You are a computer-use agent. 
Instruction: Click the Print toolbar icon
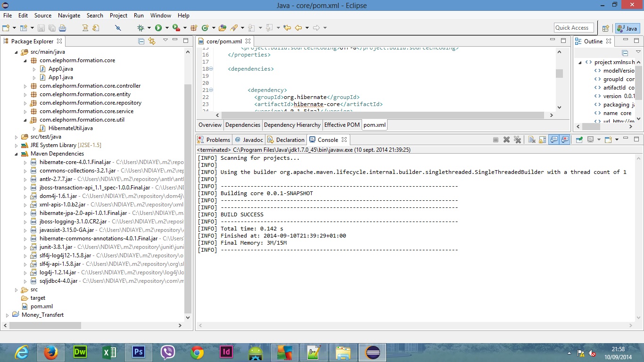(63, 28)
